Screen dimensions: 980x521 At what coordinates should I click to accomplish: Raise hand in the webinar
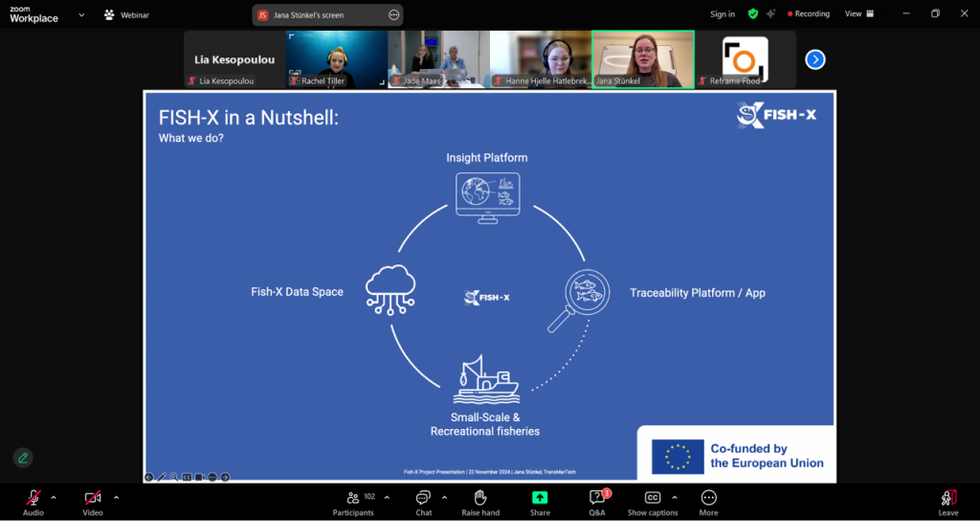[480, 503]
